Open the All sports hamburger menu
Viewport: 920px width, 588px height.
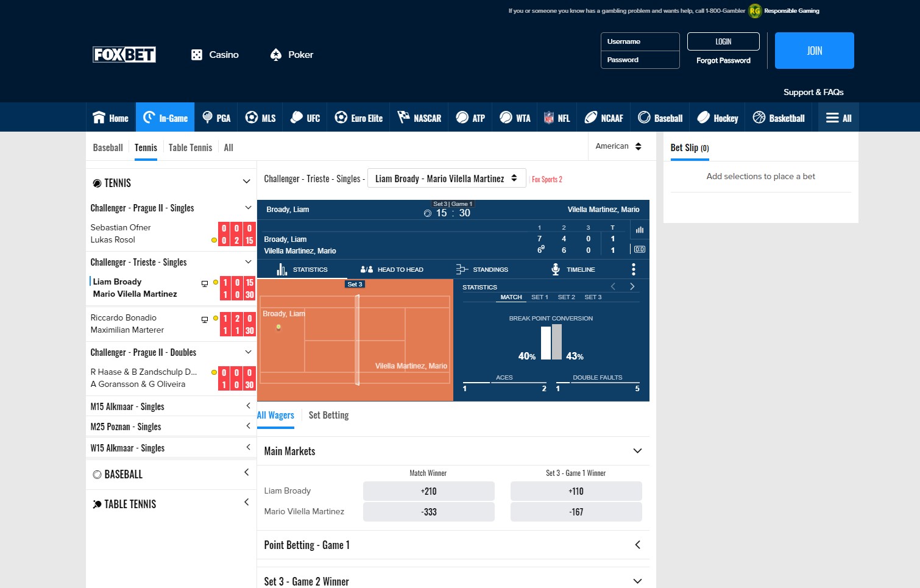[x=838, y=118]
